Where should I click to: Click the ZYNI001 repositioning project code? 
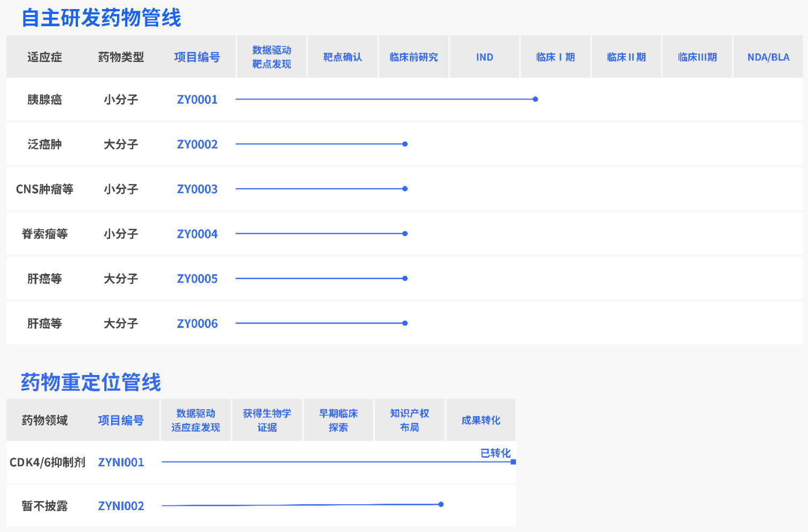coord(121,463)
